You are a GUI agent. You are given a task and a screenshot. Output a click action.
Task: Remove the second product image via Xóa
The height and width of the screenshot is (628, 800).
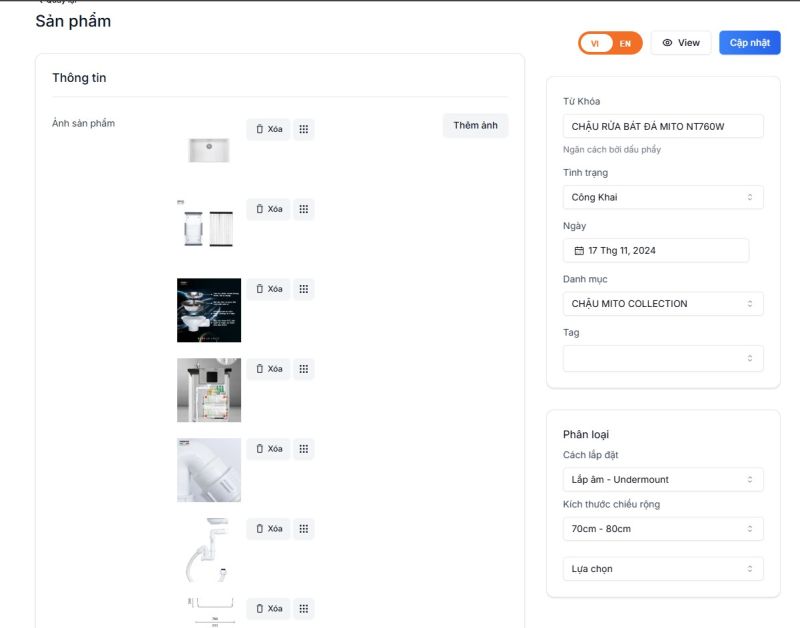coord(268,209)
